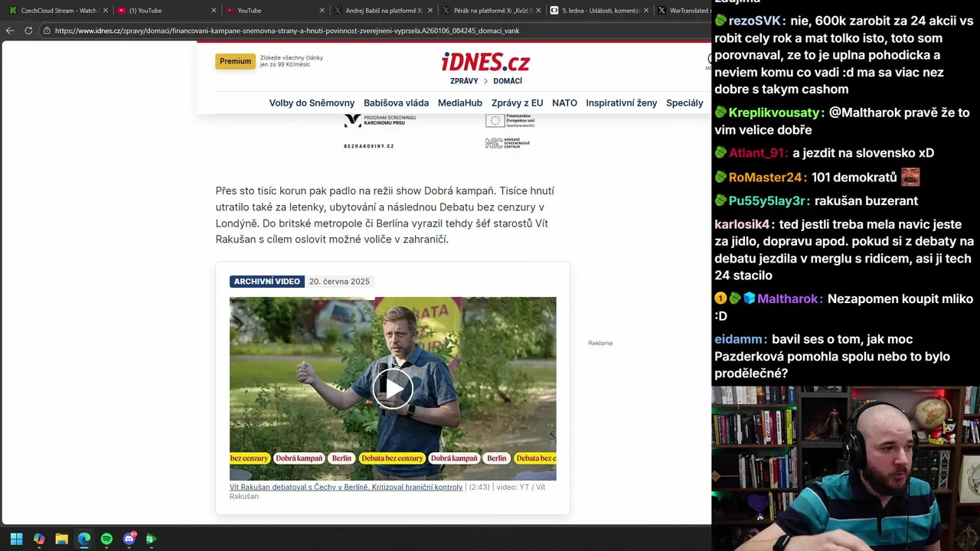Click the Program screeningu karcinomu prsu logo
Screen dimensions: 980x551
click(x=380, y=120)
